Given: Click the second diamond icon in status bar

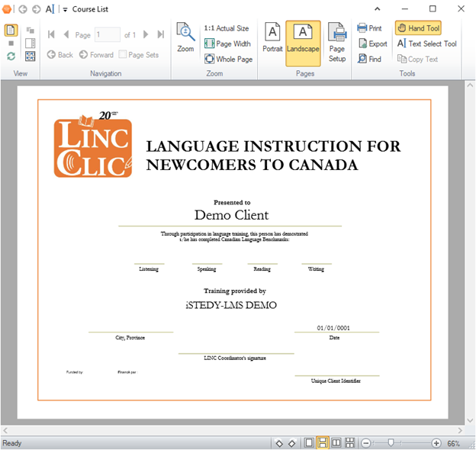Looking at the screenshot, I should 291,443.
